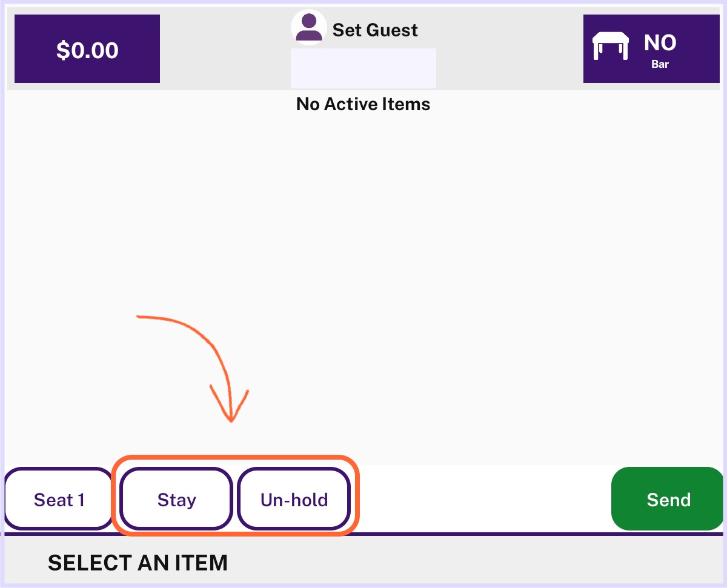The height and width of the screenshot is (588, 727).
Task: Open the $0.00 order total
Action: [87, 49]
